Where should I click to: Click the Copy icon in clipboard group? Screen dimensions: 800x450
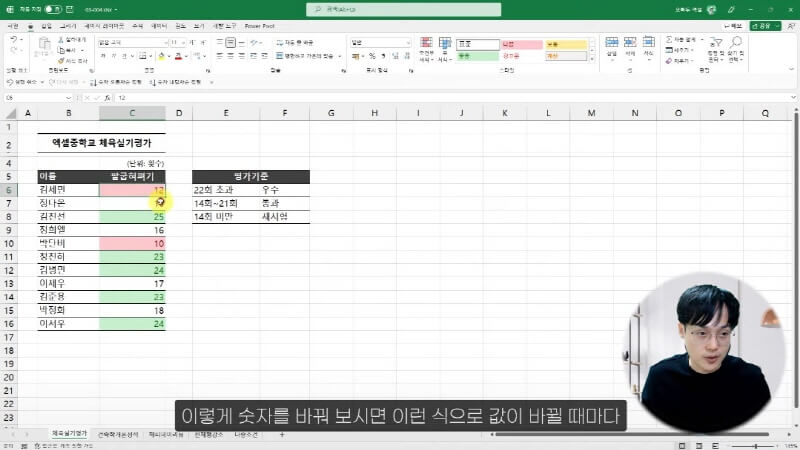61,50
